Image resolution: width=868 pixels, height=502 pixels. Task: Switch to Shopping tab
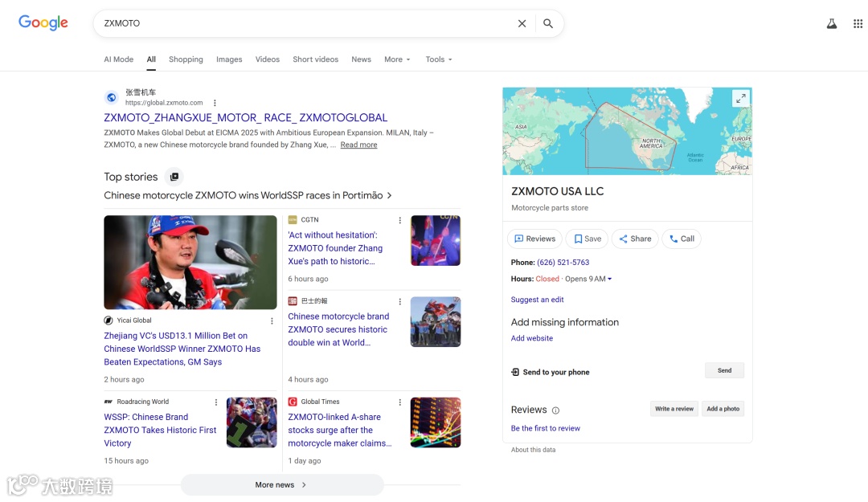pyautogui.click(x=186, y=59)
